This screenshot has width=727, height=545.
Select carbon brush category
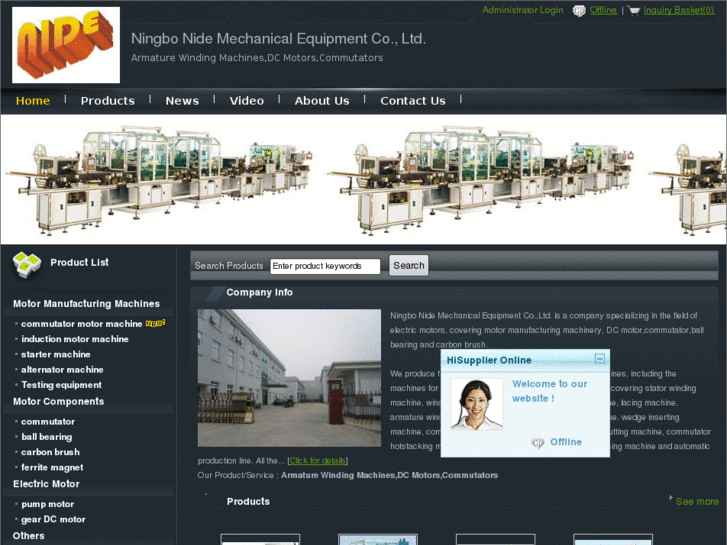50,452
